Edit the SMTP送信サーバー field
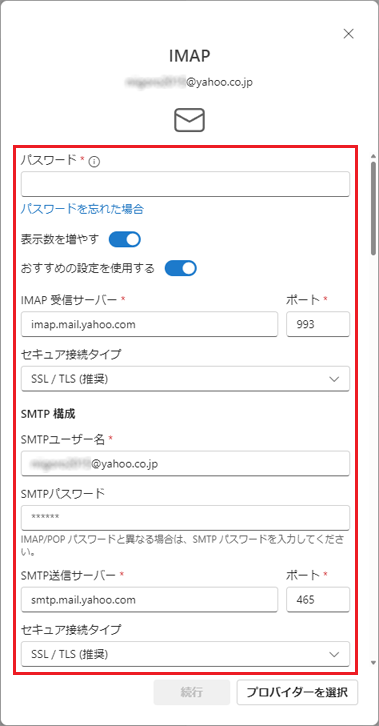This screenshot has width=379, height=726. tap(149, 600)
